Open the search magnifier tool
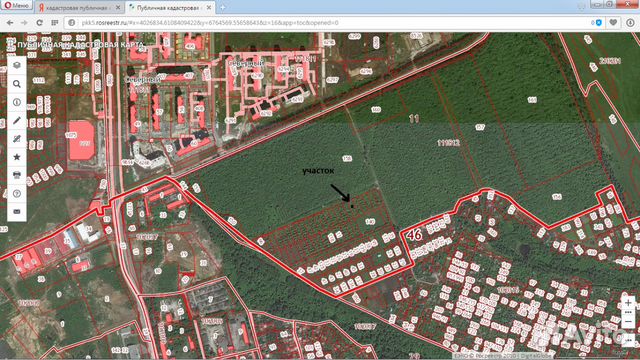640x360 pixels. 17,84
